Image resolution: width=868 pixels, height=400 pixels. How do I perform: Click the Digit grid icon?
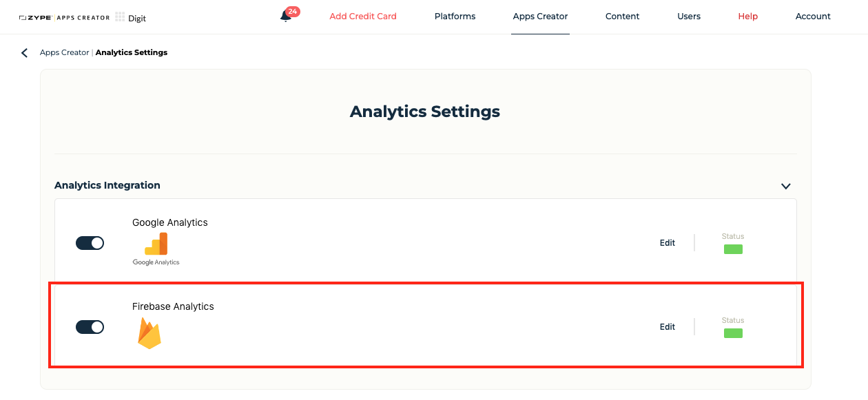[x=120, y=17]
